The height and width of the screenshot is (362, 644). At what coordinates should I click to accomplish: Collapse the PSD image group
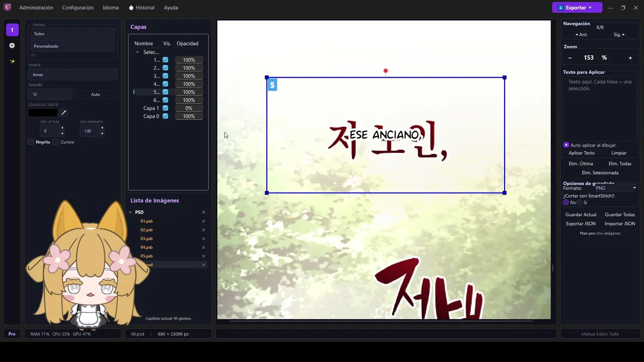(x=130, y=212)
